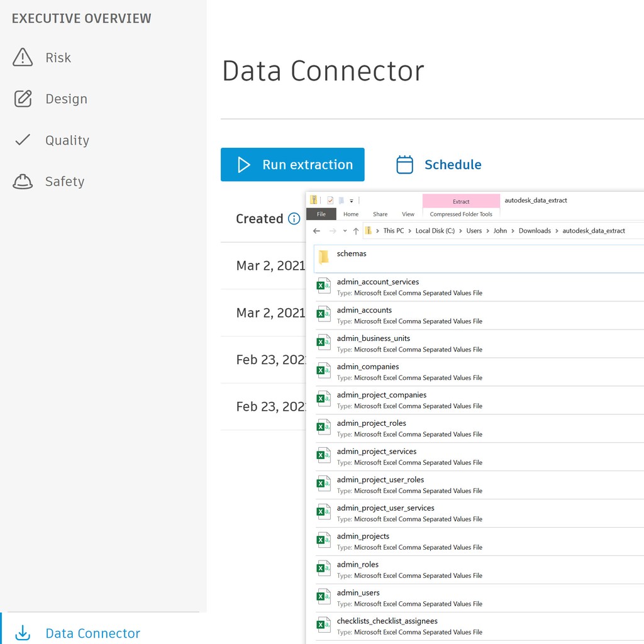The width and height of the screenshot is (644, 644).
Task: Select the Quality checkmark icon
Action: [23, 140]
